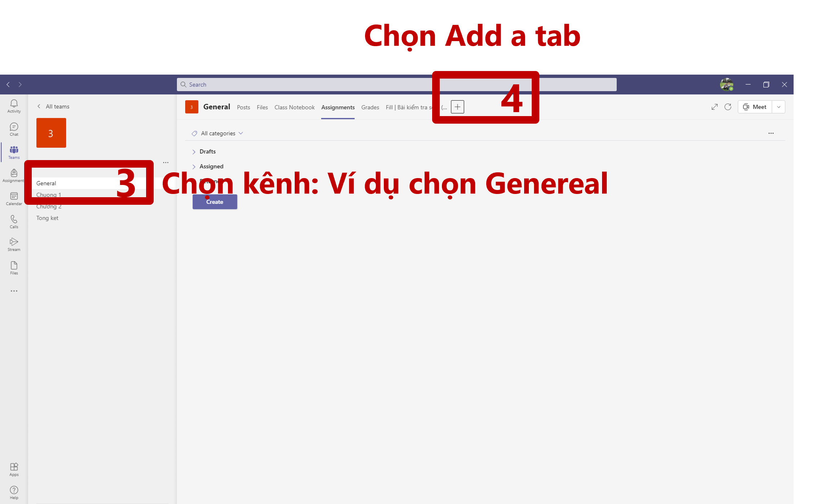Open the Meet options dropdown arrow
The width and height of the screenshot is (834, 504).
point(778,107)
